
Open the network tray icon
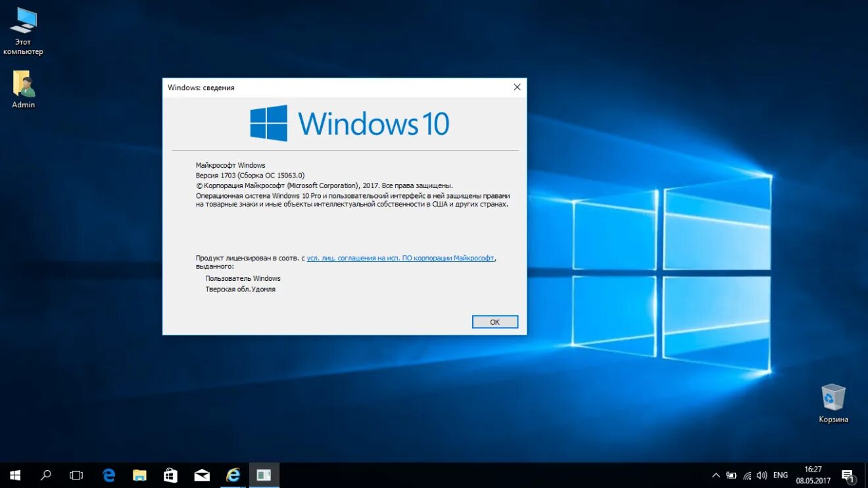pos(747,475)
